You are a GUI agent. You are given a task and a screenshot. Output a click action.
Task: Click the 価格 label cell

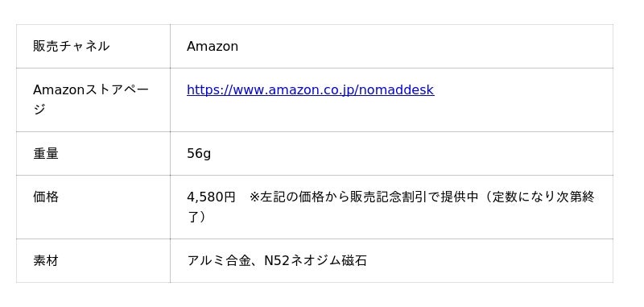(x=93, y=207)
